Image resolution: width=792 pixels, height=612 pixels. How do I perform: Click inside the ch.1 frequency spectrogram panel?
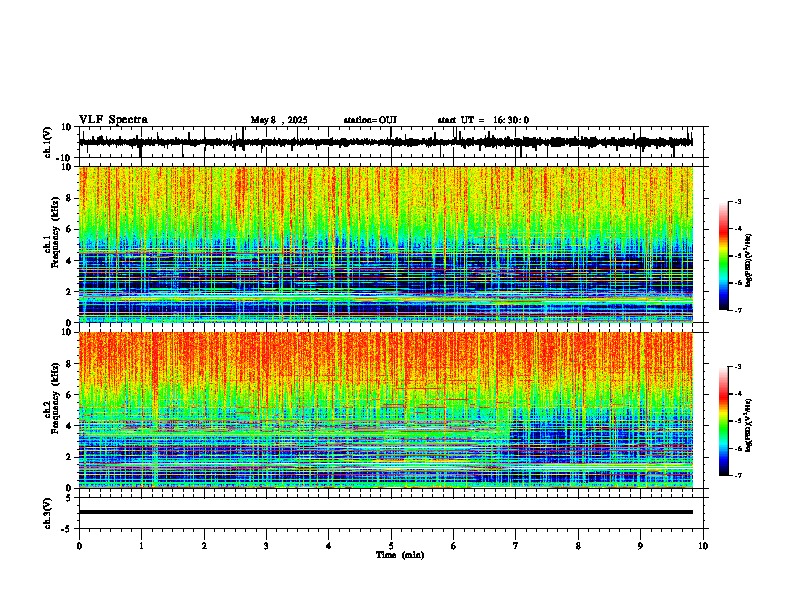[x=385, y=244]
